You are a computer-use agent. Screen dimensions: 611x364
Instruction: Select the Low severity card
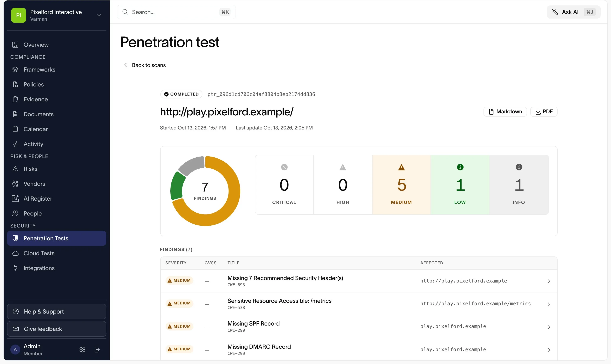click(460, 185)
